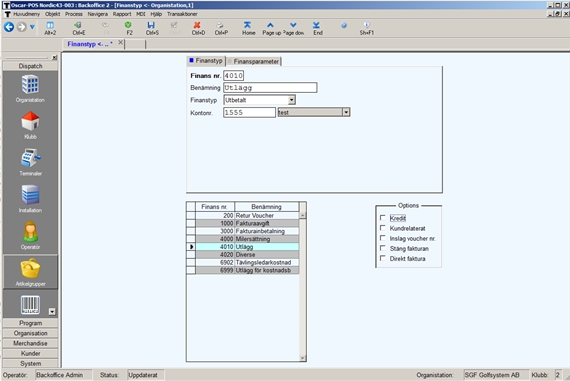Select the Finanstyp form tab
Image resolution: width=570 pixels, height=381 pixels.
[x=206, y=61]
